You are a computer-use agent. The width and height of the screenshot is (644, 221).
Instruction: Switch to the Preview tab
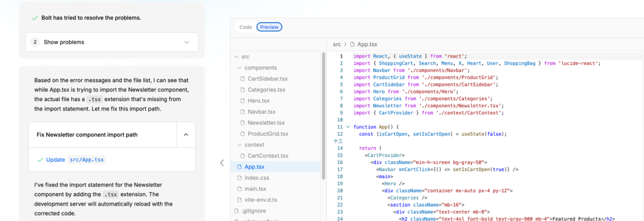click(x=270, y=27)
